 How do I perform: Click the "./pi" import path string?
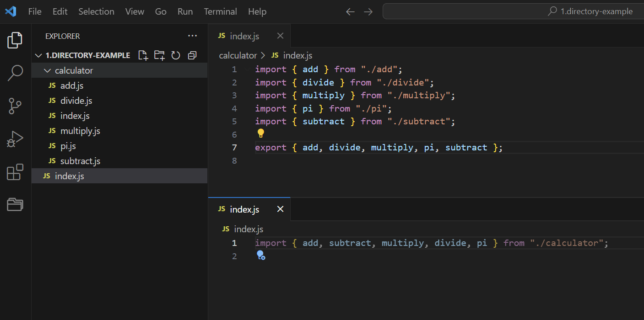pos(372,108)
